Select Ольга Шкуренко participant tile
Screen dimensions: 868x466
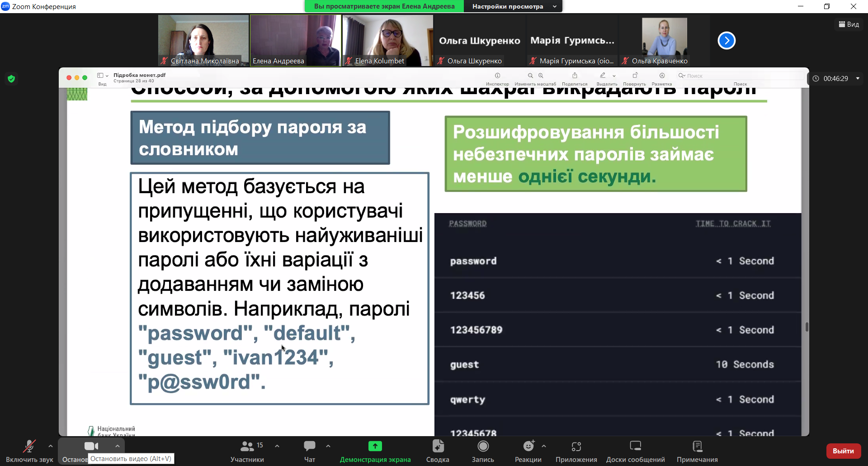coord(480,41)
